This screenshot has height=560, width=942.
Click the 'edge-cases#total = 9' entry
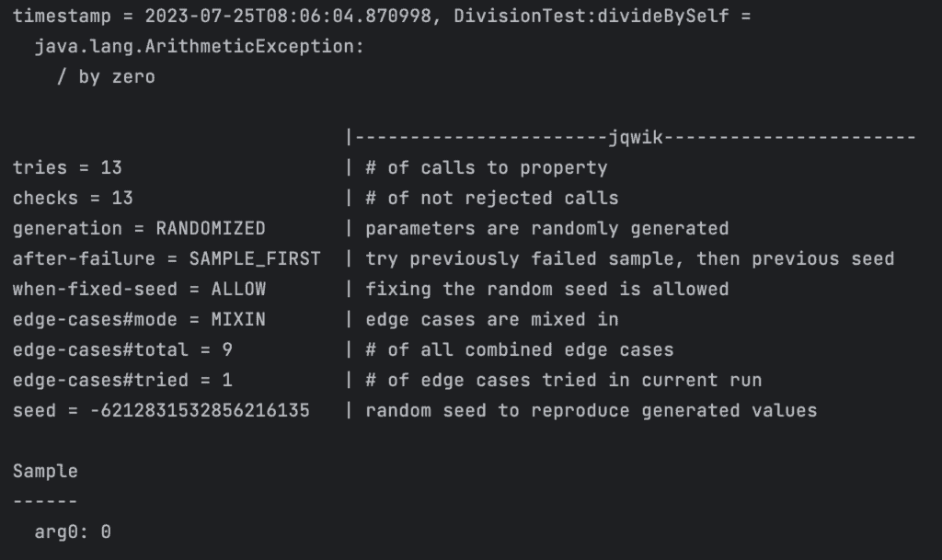(x=122, y=350)
